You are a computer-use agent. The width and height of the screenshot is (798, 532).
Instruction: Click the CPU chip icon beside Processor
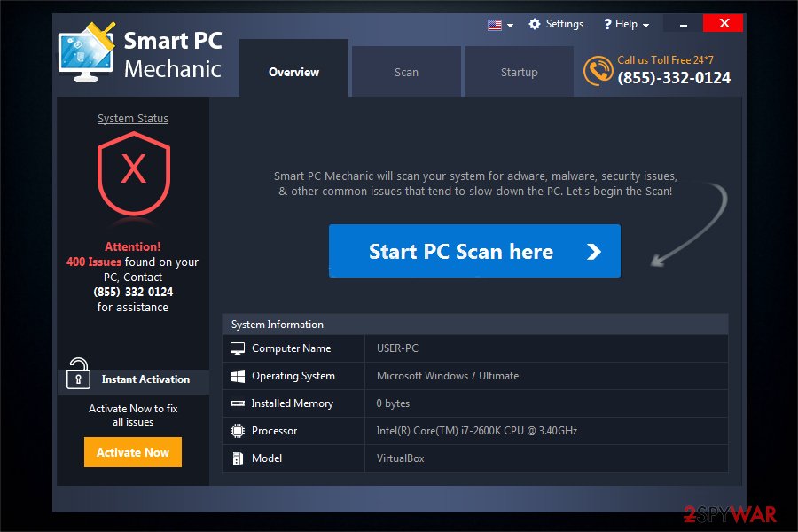[237, 431]
